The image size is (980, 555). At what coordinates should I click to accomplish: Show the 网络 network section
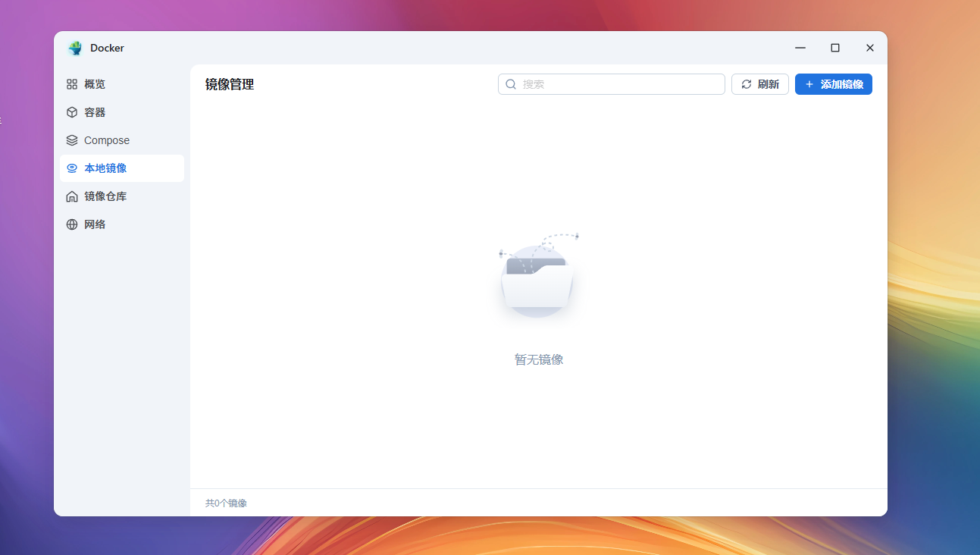tap(122, 224)
